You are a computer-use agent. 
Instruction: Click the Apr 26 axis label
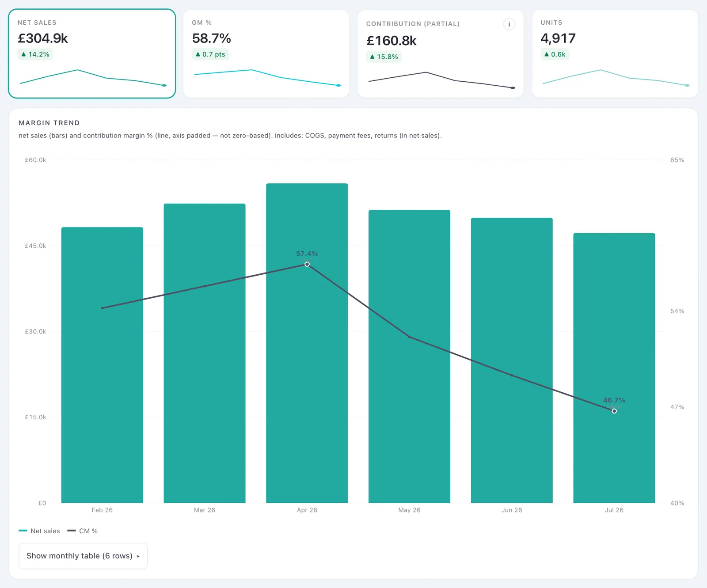(307, 510)
